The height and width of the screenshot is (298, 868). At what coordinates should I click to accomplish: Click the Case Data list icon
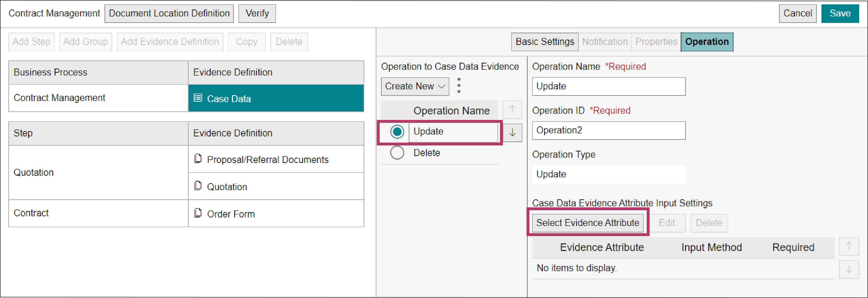[x=198, y=98]
